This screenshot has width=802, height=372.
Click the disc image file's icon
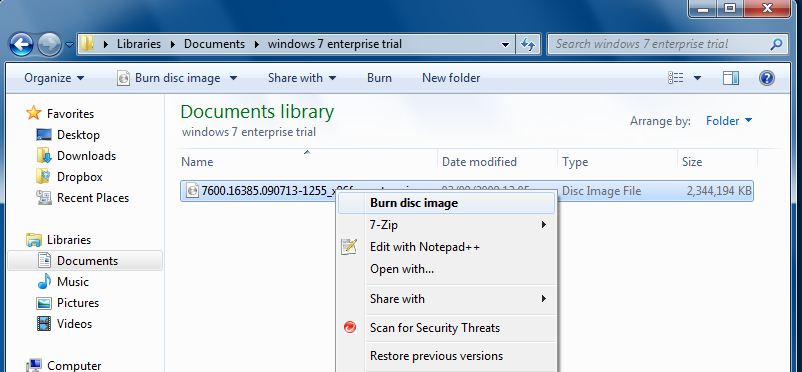pyautogui.click(x=192, y=191)
